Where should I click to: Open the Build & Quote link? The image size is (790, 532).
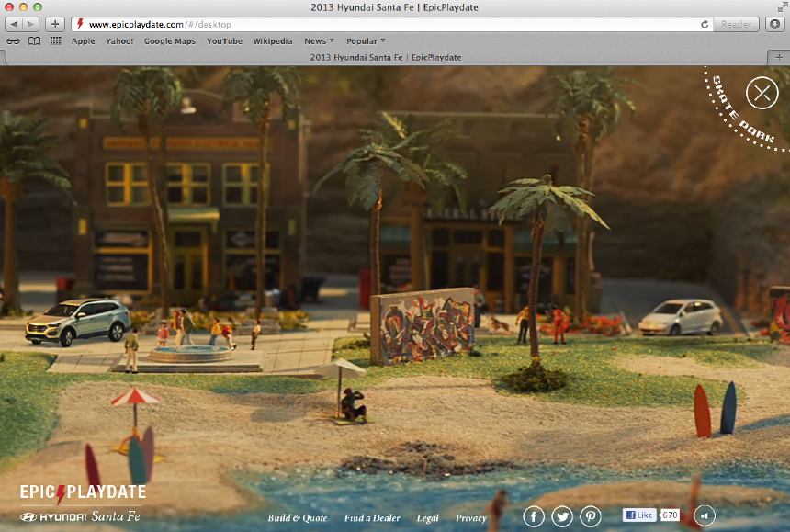click(298, 518)
